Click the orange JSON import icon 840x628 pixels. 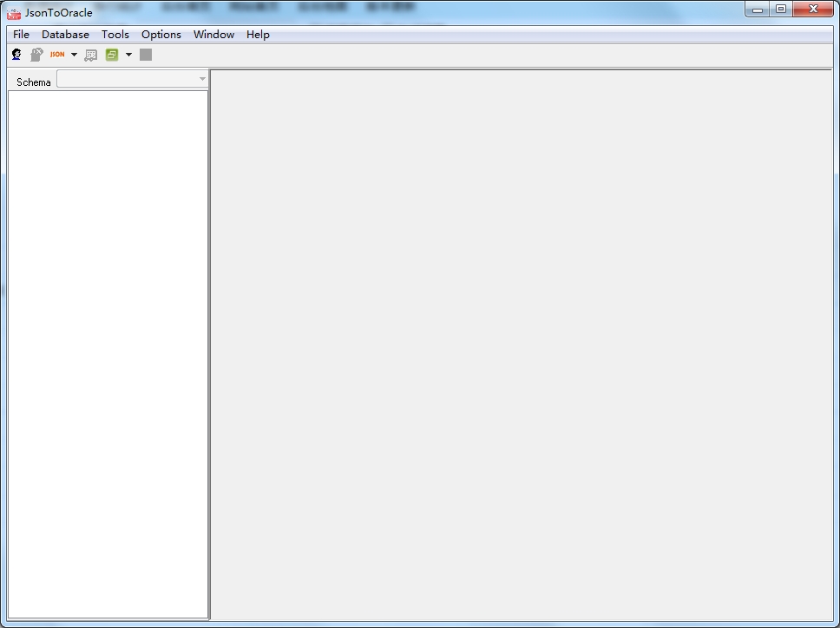tap(57, 55)
